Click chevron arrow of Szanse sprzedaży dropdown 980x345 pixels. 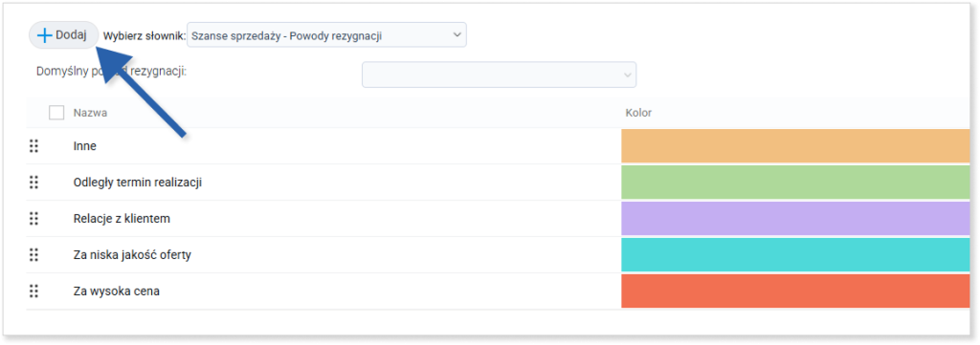click(457, 35)
